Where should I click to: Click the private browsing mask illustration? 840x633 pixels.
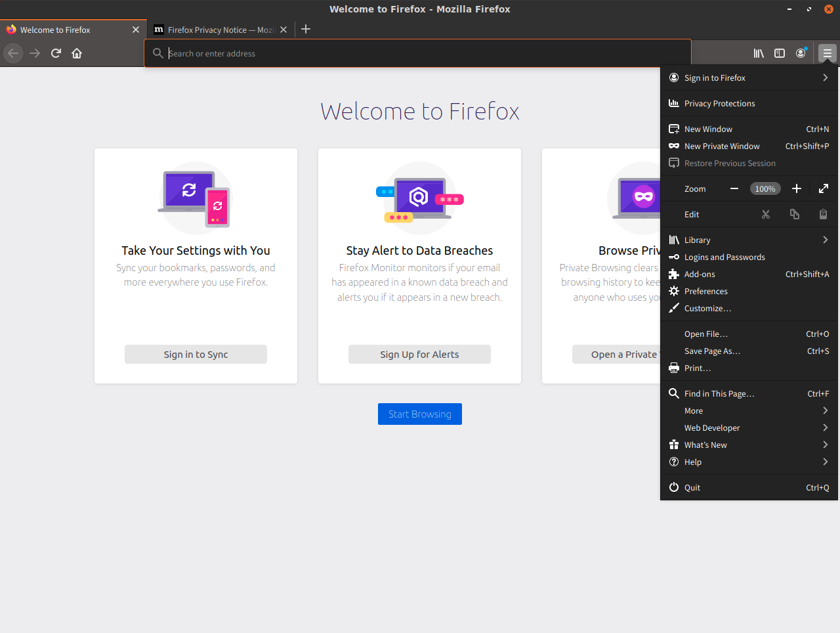635,198
